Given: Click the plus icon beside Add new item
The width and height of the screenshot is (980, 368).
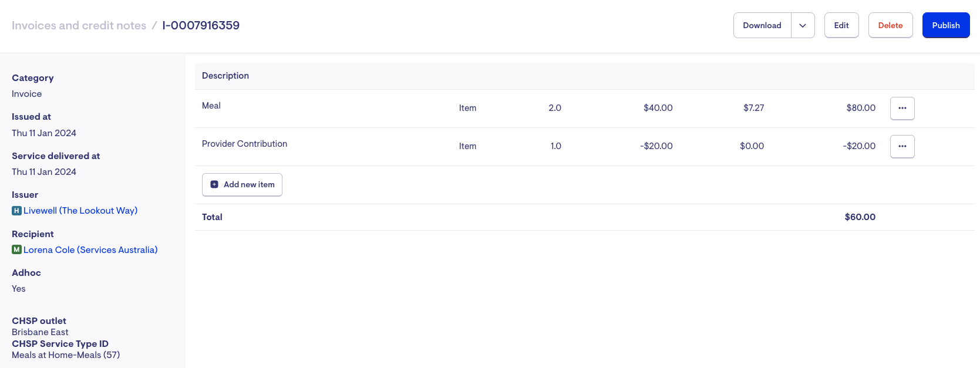Looking at the screenshot, I should (x=214, y=184).
